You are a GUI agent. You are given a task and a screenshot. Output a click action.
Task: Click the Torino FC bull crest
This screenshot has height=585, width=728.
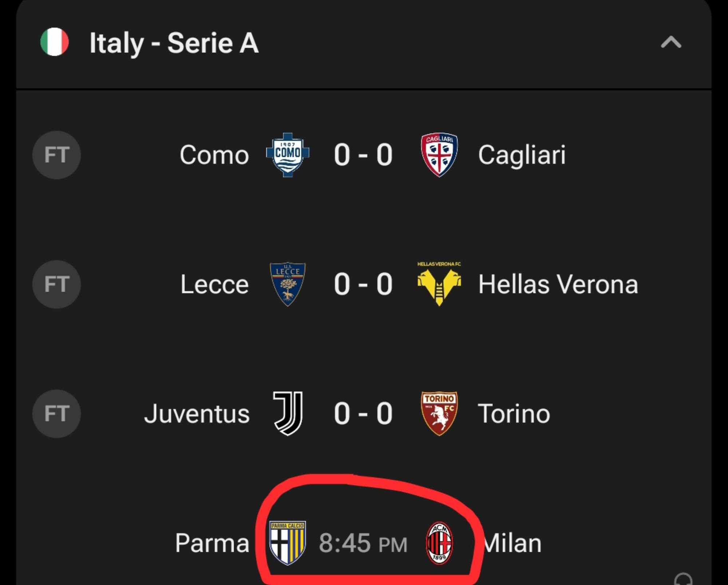click(439, 414)
